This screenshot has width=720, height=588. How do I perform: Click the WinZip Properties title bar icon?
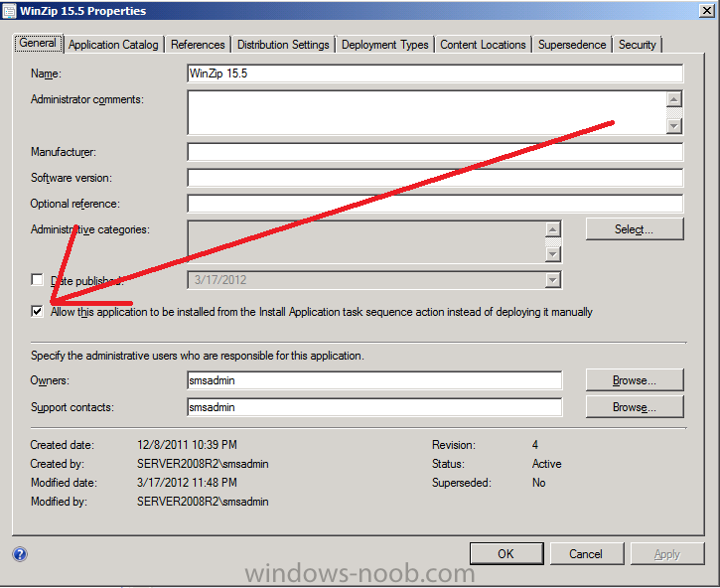point(9,11)
